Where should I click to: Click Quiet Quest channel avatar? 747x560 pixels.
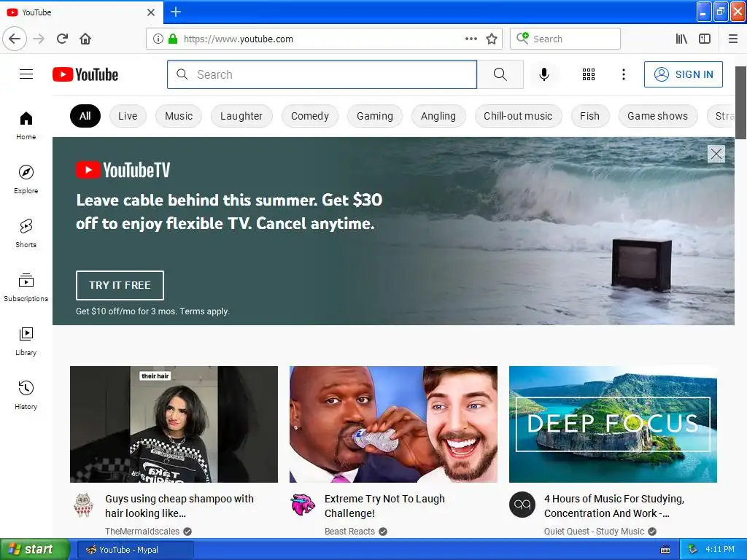click(x=522, y=505)
